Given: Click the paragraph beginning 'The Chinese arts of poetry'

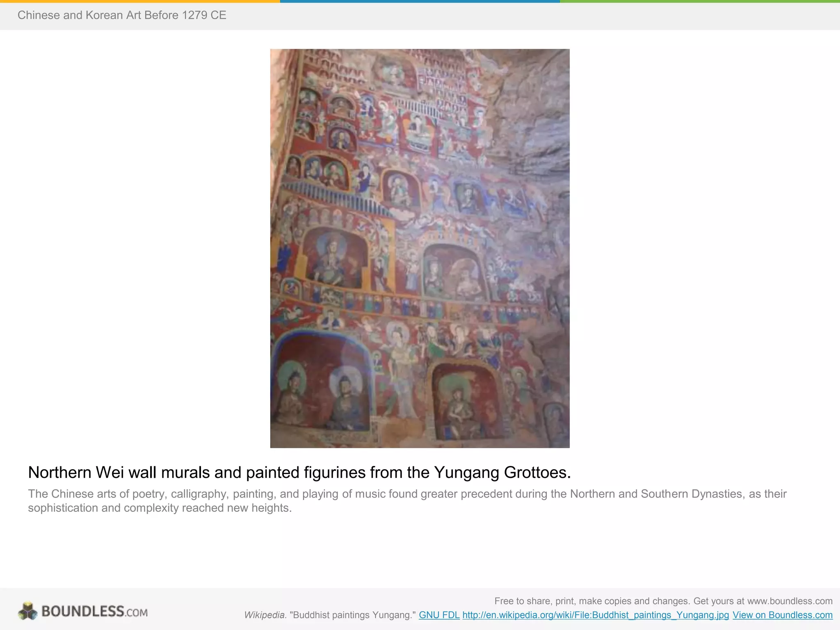Looking at the screenshot, I should (407, 500).
